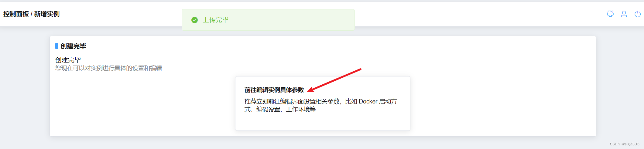Click the slash separator in breadcrumb
644x149 pixels.
tap(32, 14)
